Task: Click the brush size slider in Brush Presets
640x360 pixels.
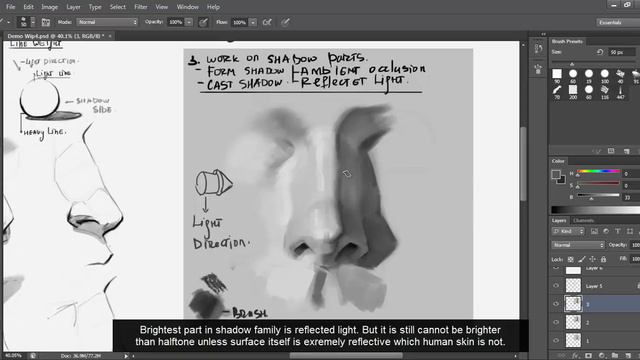Action: 593,62
